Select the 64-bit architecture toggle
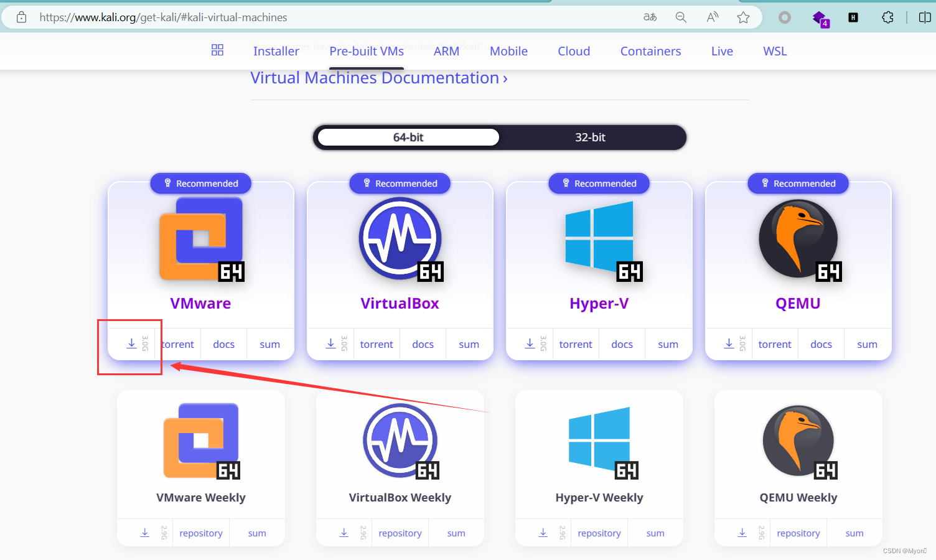 [x=408, y=138]
